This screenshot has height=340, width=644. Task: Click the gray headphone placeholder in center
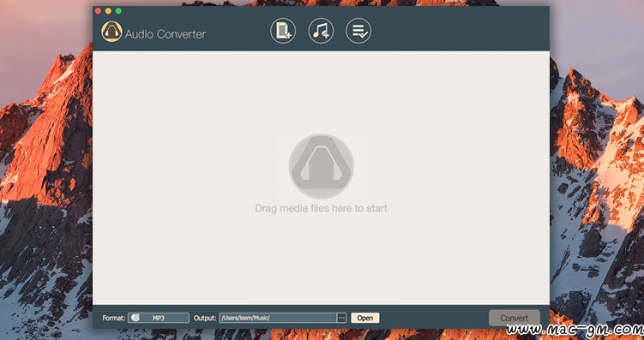[322, 166]
